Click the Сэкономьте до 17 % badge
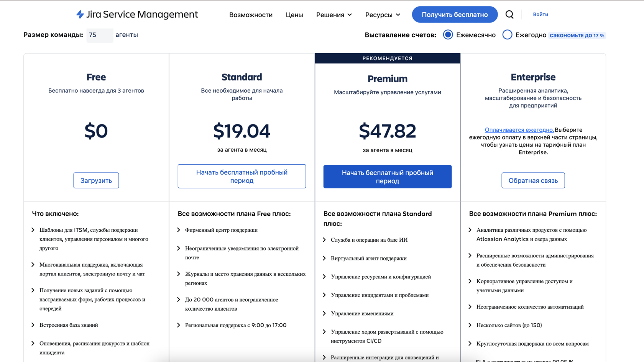 coord(577,36)
